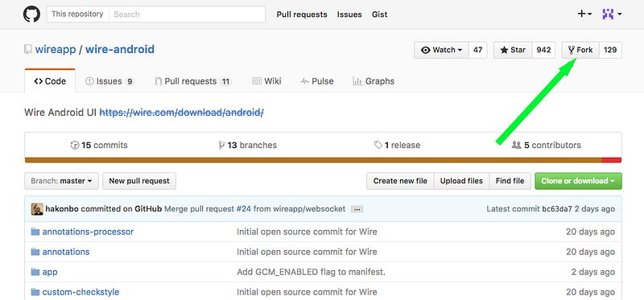Click the language breakdown color bar

click(x=323, y=160)
